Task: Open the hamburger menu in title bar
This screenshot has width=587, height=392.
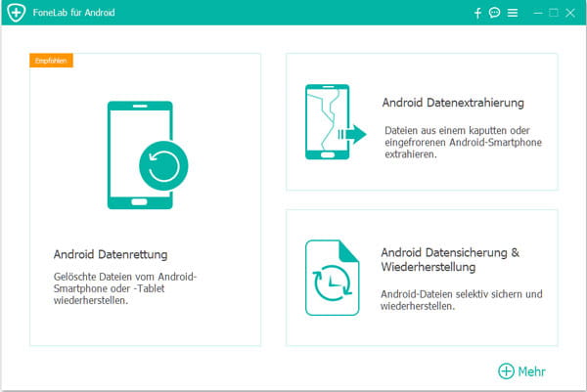Action: (x=513, y=14)
